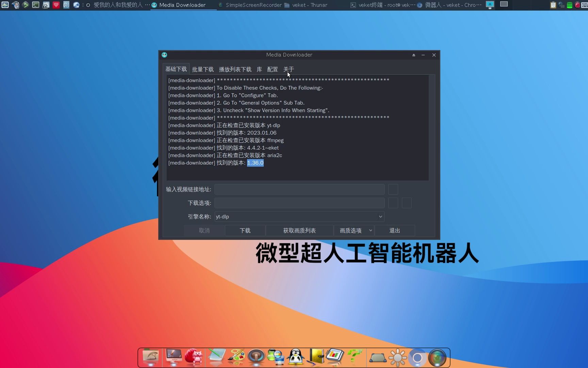Switch to veket - Thunar taskbar window
The image size is (588, 368).
pos(306,5)
